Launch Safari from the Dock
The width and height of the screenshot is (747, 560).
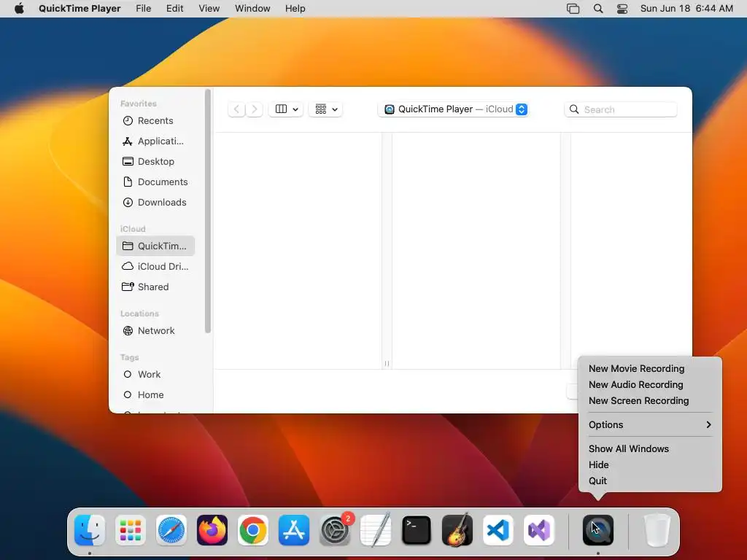tap(171, 530)
